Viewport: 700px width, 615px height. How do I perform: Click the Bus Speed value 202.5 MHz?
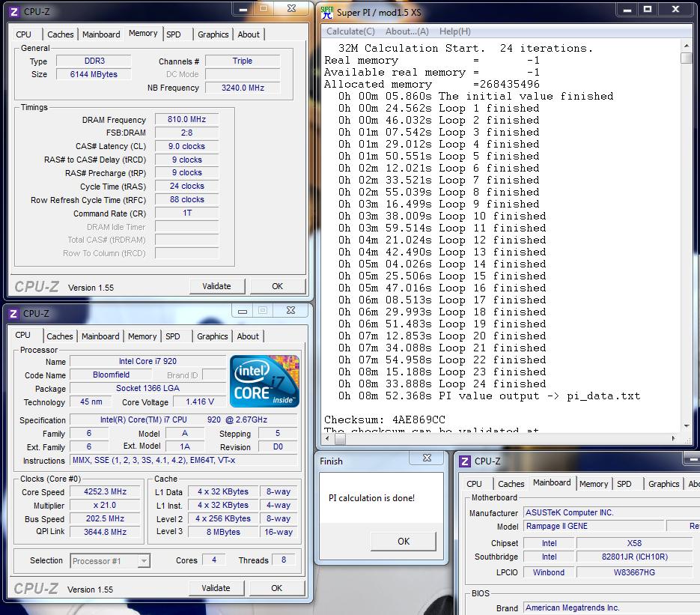coord(106,518)
